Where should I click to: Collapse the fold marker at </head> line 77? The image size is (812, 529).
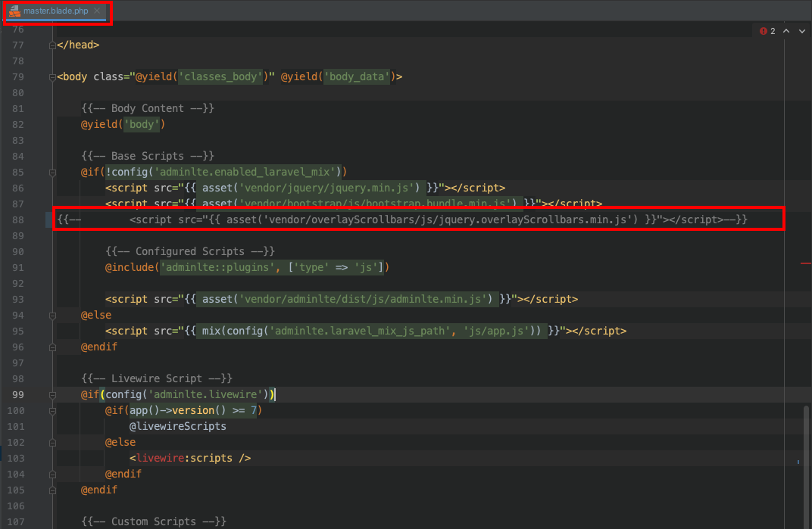pos(52,45)
